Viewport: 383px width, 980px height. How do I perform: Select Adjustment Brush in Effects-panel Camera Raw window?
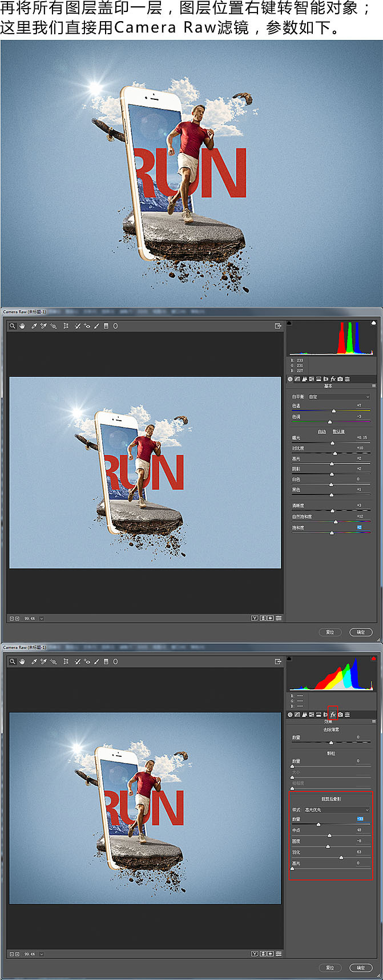96,662
